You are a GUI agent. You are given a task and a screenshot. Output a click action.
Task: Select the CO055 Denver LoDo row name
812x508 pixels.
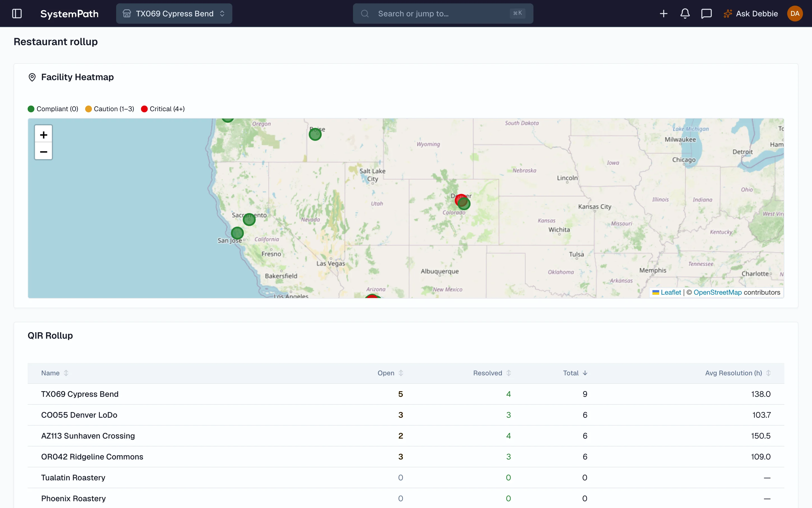tap(79, 415)
